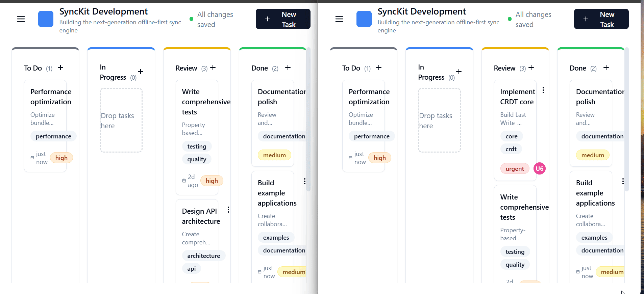
Task: Select the urgent priority badge
Action: coord(514,169)
